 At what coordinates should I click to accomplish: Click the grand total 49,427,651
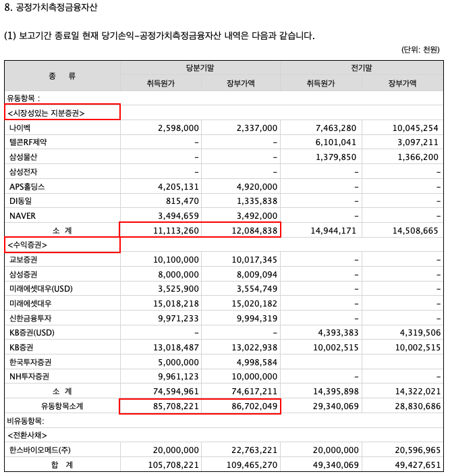pyautogui.click(x=418, y=465)
